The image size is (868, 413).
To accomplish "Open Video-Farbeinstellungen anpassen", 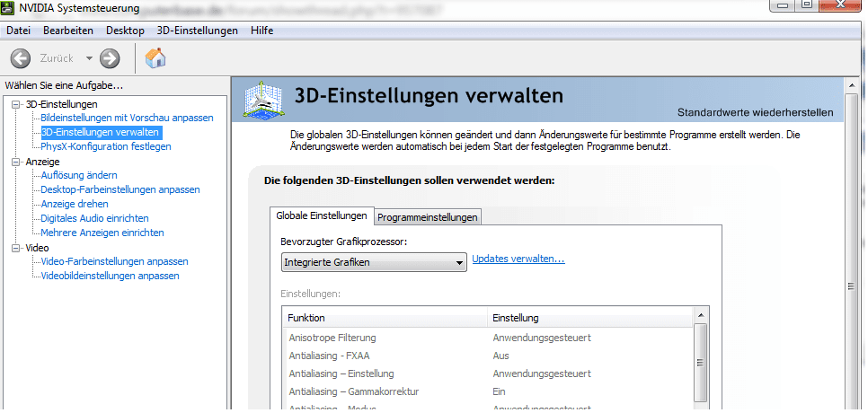I will point(115,261).
